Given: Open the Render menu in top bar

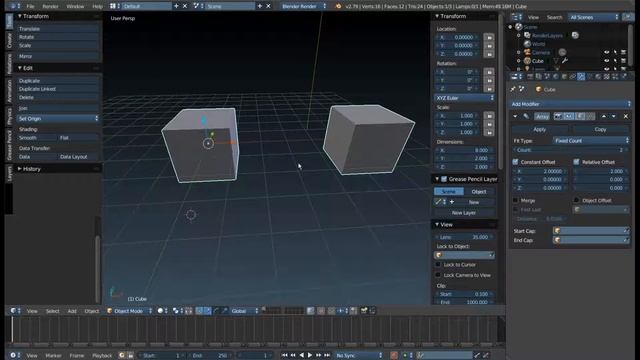Looking at the screenshot, I should tap(50, 6).
